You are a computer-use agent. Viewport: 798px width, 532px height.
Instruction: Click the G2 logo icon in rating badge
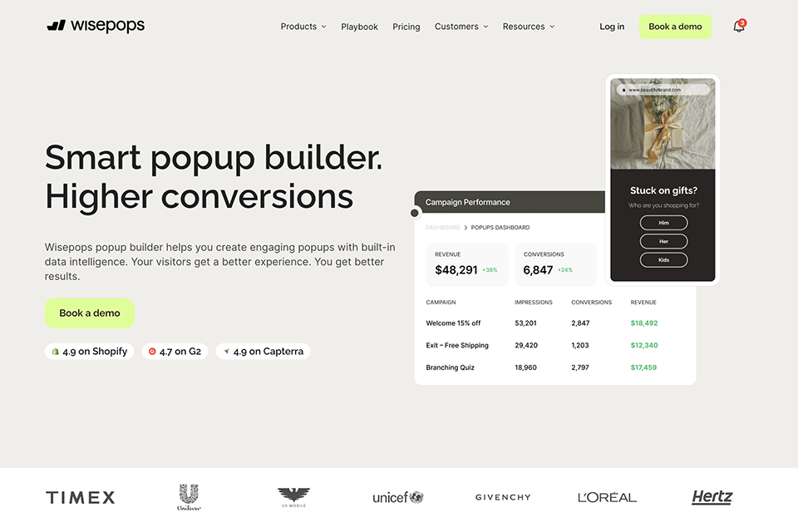[151, 352]
